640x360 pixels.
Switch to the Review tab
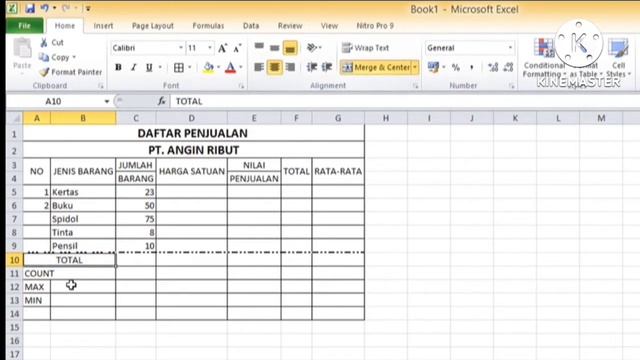pos(290,26)
